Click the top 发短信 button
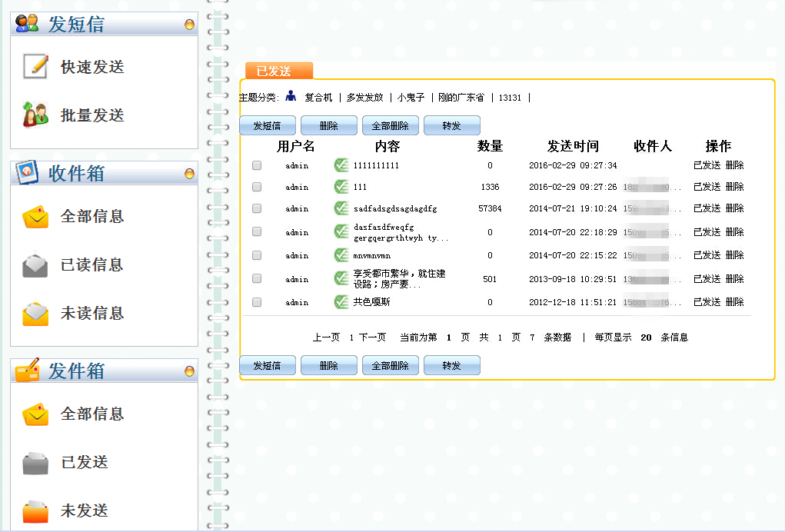 (268, 125)
